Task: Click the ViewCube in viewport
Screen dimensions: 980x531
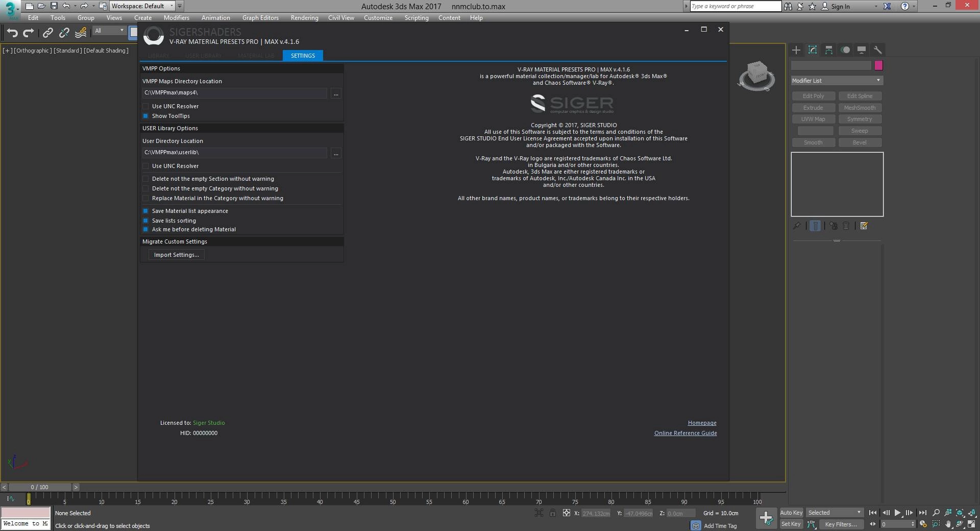Action: click(757, 76)
